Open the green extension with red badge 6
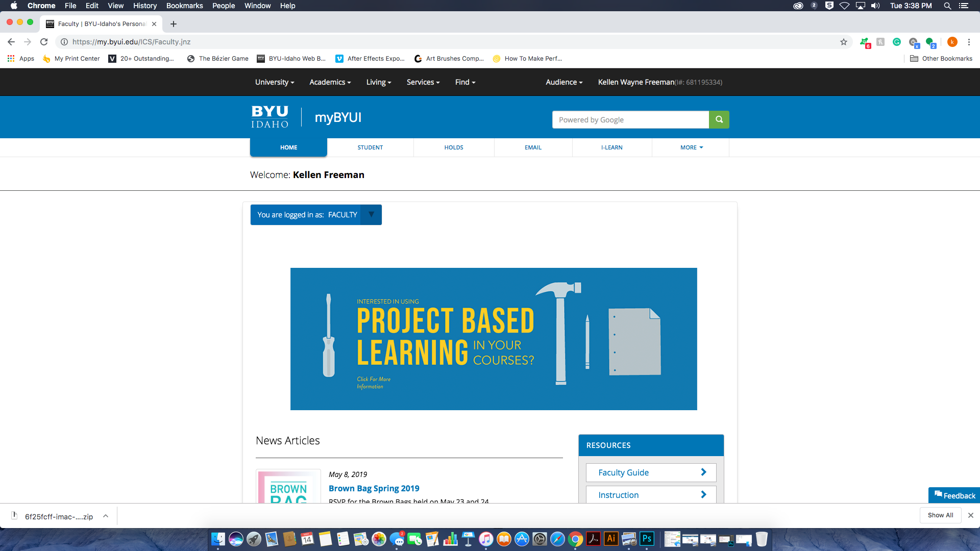The width and height of the screenshot is (980, 551). click(x=865, y=42)
